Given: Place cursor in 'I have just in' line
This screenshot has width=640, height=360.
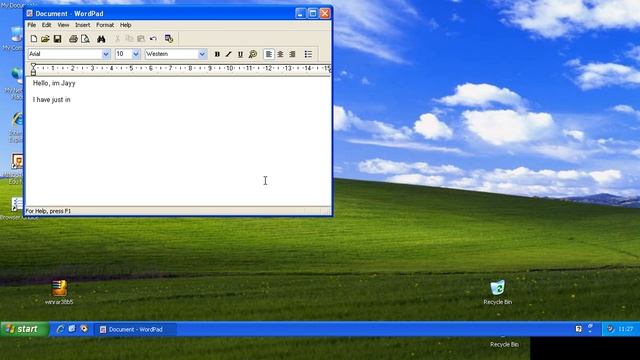Looking at the screenshot, I should pyautogui.click(x=51, y=100).
